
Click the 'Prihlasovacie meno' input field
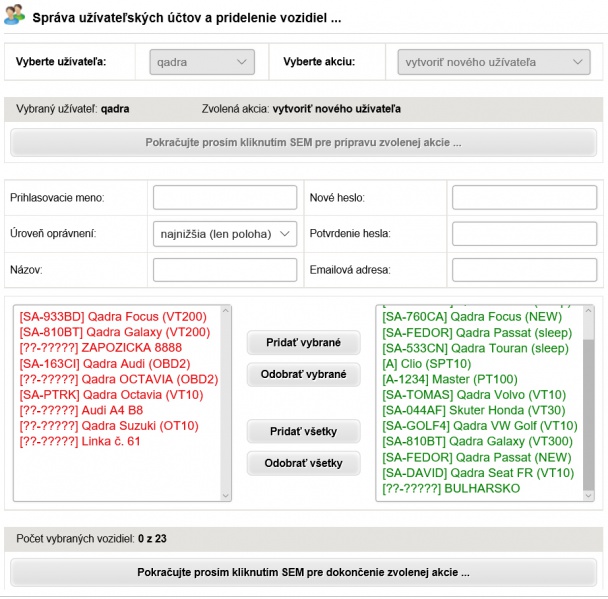click(225, 198)
